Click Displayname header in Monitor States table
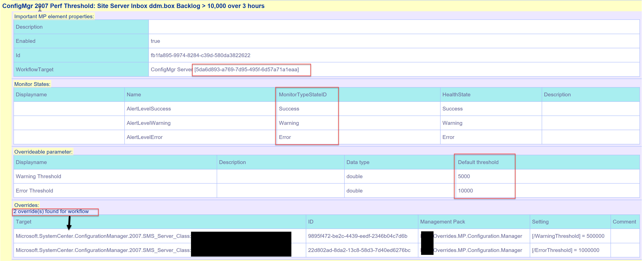 pyautogui.click(x=31, y=94)
